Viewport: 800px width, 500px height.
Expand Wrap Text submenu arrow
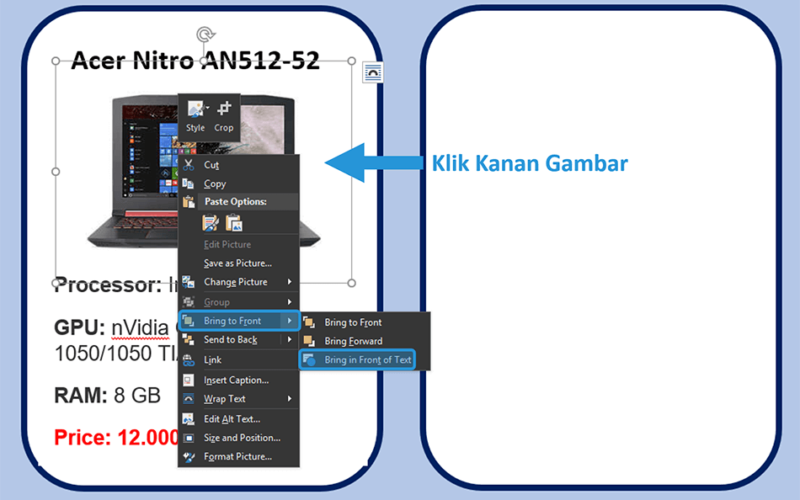(x=289, y=398)
